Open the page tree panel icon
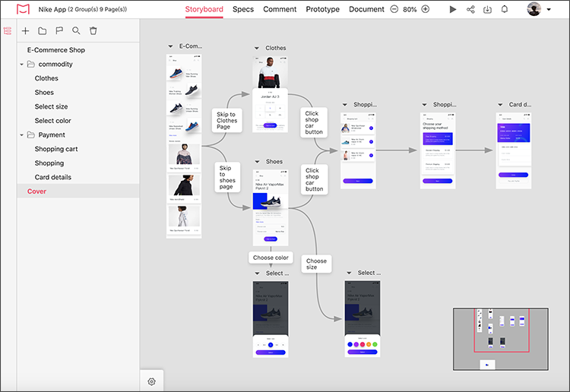This screenshot has width=570, height=392. tap(8, 31)
